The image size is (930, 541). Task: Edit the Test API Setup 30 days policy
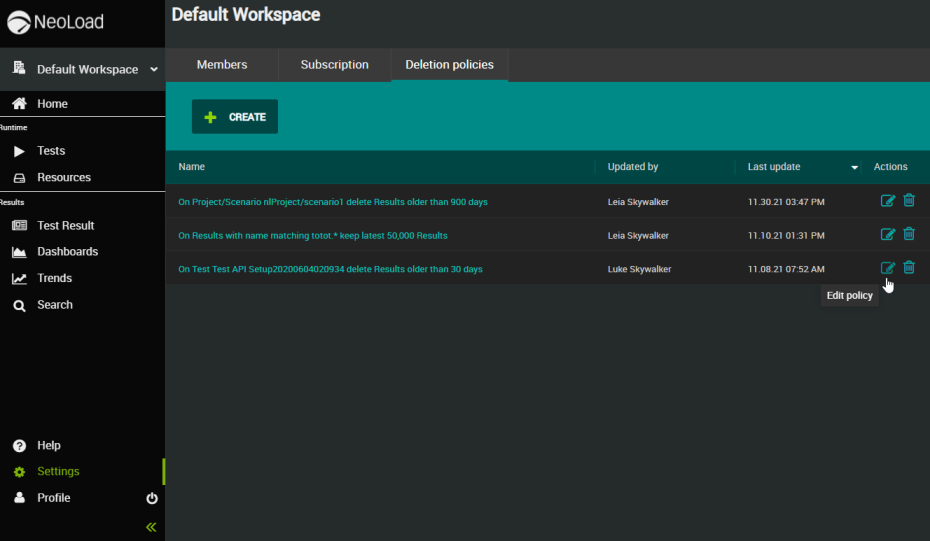(887, 268)
